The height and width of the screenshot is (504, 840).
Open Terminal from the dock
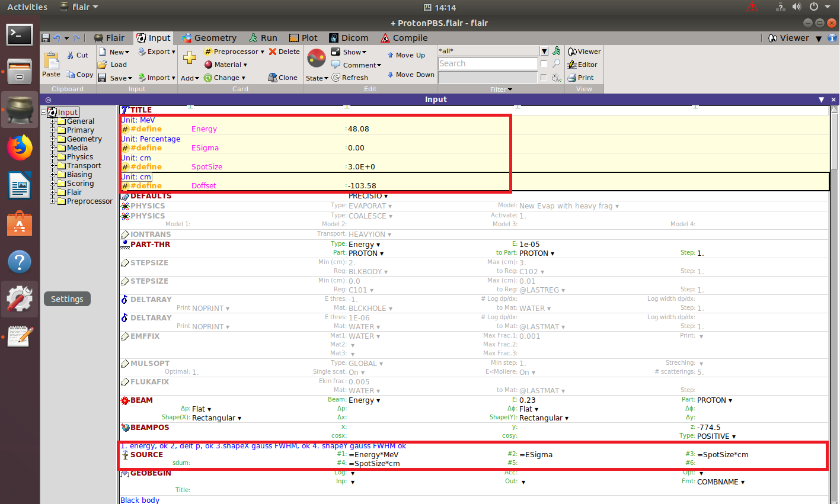pos(20,35)
